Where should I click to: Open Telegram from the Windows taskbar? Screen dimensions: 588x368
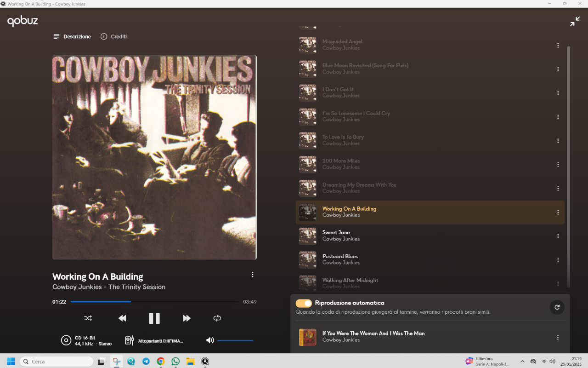[x=146, y=362]
